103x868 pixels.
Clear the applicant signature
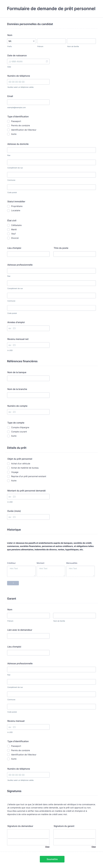click(x=47, y=846)
